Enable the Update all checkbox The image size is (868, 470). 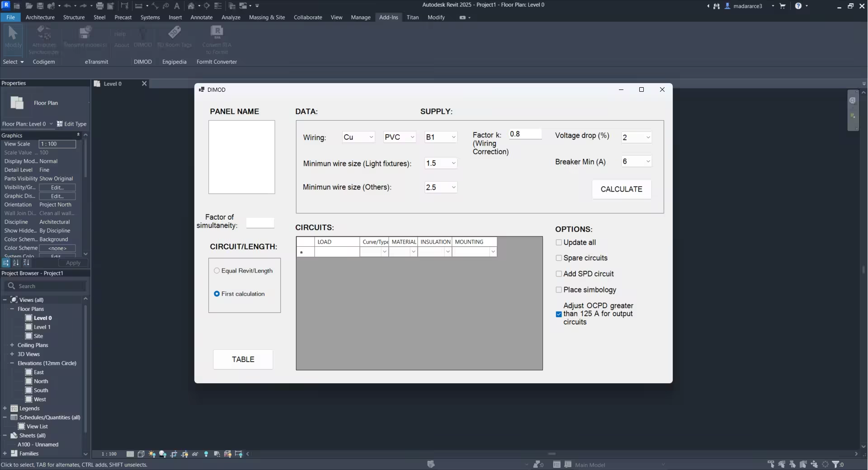[559, 243]
